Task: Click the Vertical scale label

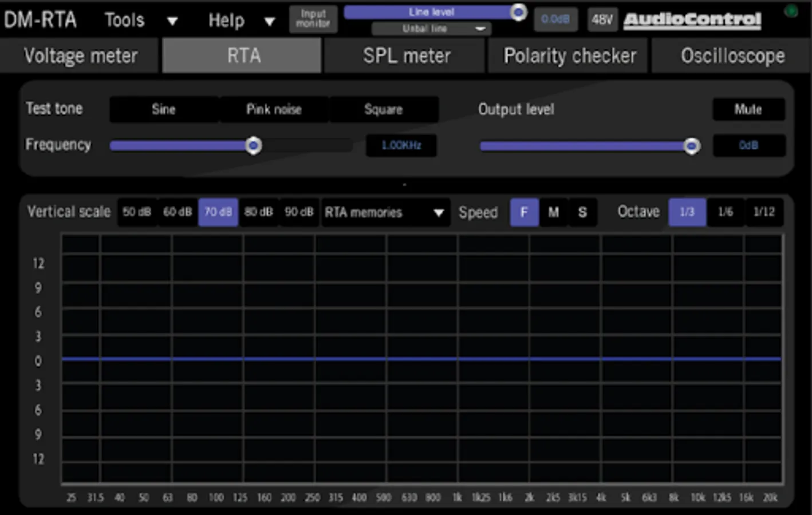Action: [x=69, y=212]
